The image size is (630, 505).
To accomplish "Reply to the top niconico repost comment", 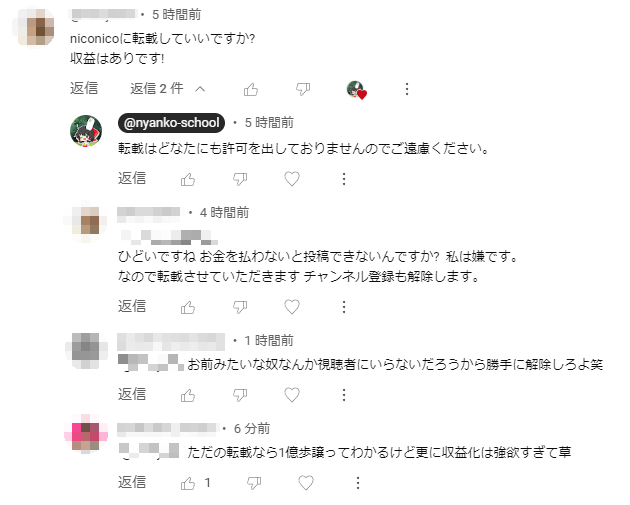I will coord(84,88).
